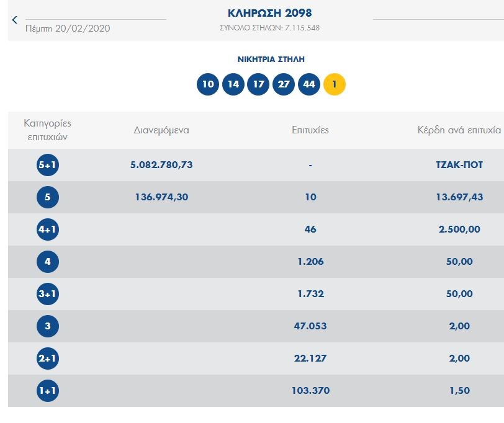Click the Κατηγορίες επιτυχιών column header
The width and height of the screenshot is (504, 423).
click(48, 130)
